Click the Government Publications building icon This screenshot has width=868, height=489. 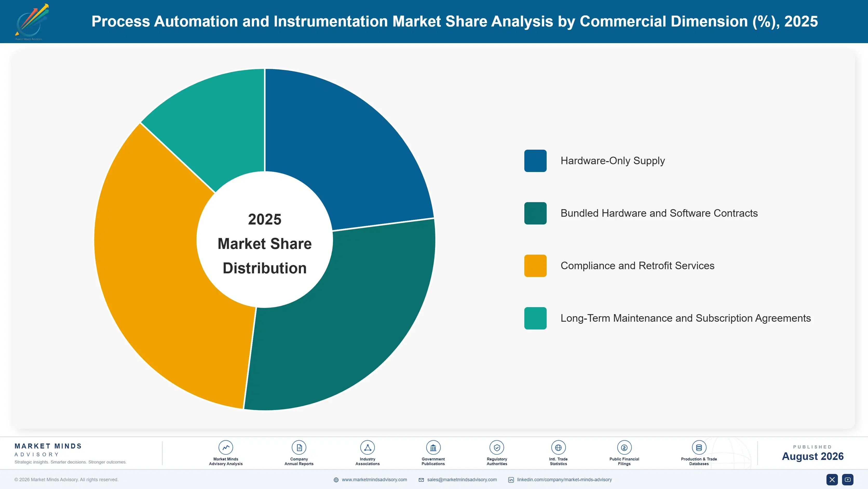(x=433, y=447)
